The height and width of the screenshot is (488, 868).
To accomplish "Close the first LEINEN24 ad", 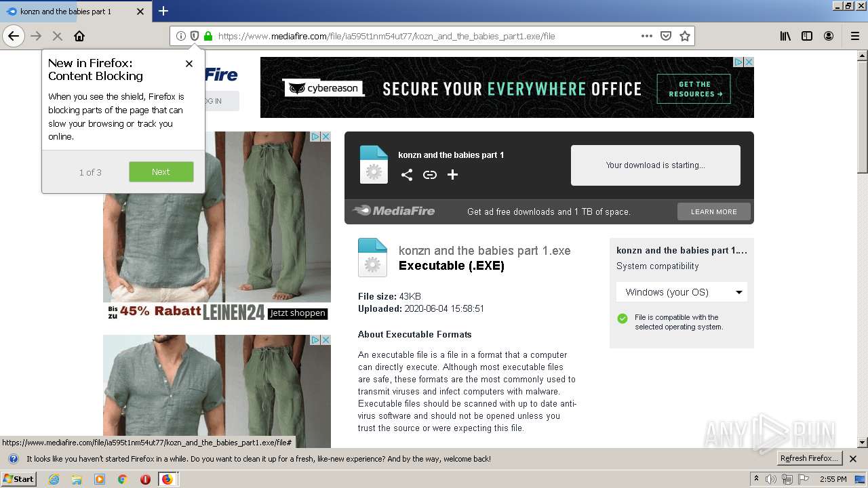I will pos(325,136).
